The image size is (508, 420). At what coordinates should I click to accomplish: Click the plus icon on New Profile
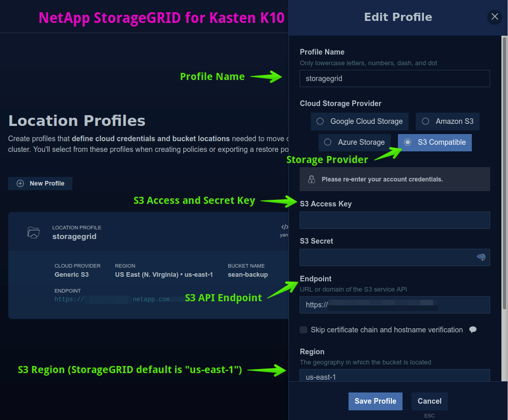coord(20,183)
